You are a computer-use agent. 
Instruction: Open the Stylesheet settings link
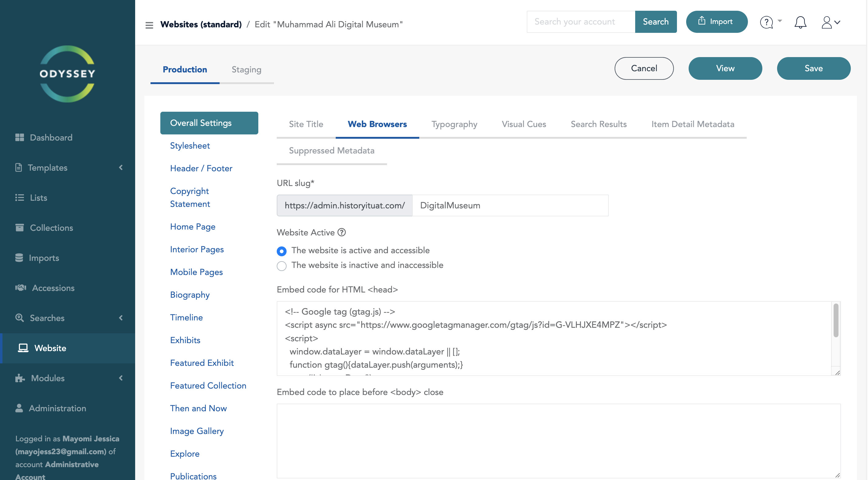pos(190,145)
